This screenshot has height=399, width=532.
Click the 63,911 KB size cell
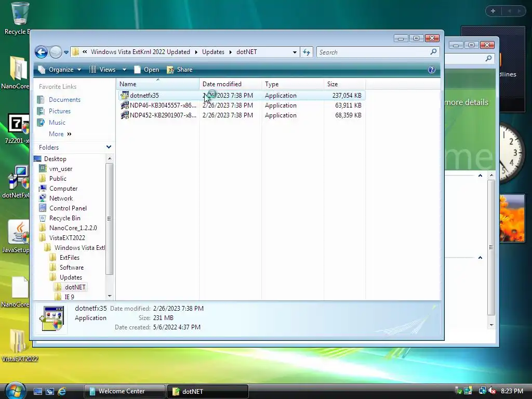tap(348, 105)
